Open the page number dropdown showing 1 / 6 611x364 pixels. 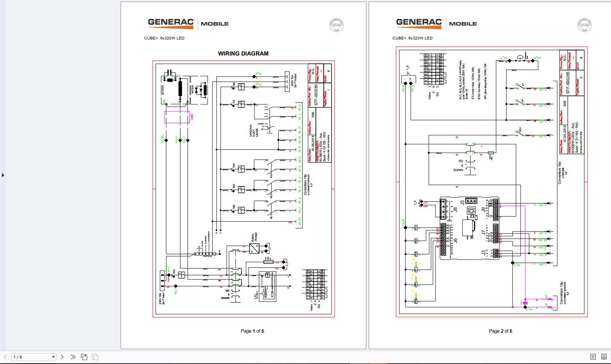coord(53,357)
